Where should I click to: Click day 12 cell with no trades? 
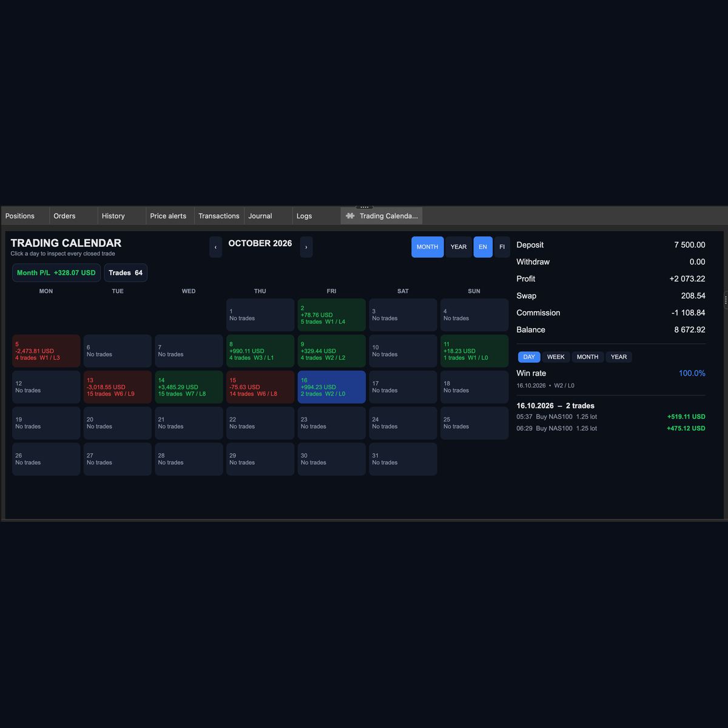point(46,387)
